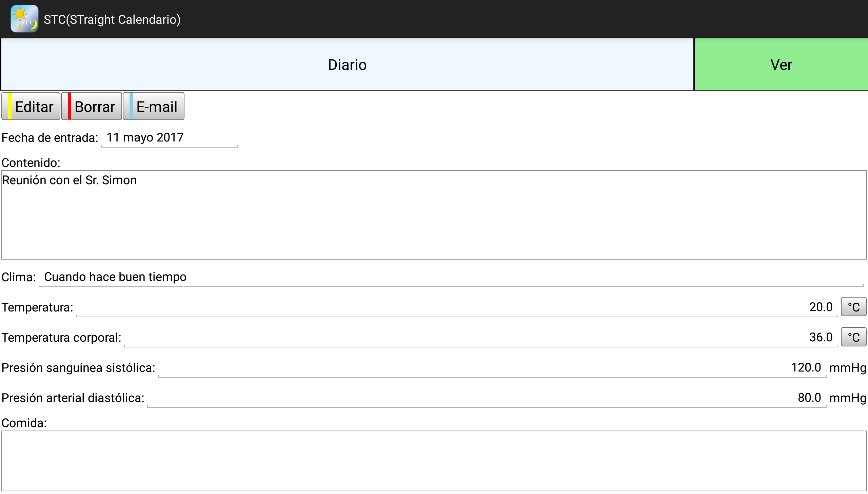Click the Temperatura value field
The width and height of the screenshot is (868, 494).
point(456,307)
